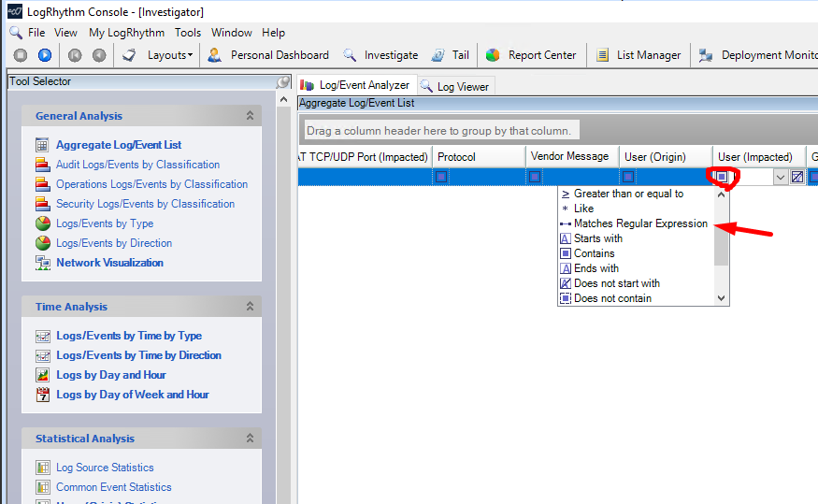Viewport: 818px width, 504px height.
Task: Open Common Event Statistics
Action: [114, 487]
